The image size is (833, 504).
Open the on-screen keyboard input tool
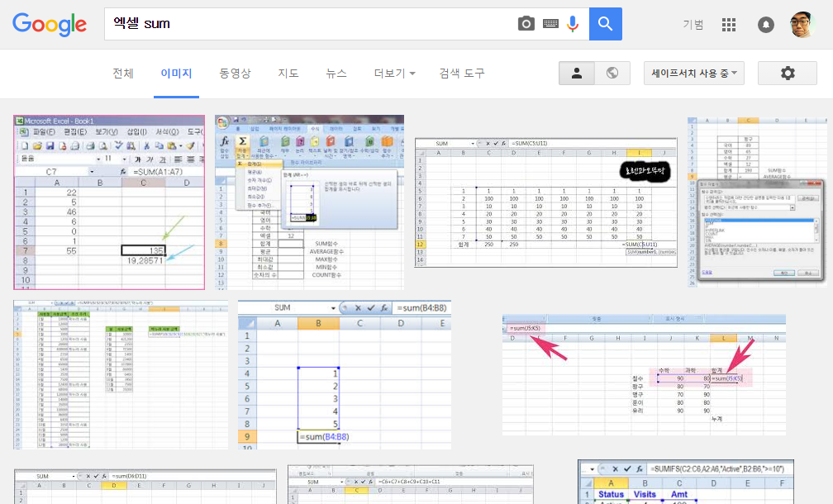coord(550,24)
